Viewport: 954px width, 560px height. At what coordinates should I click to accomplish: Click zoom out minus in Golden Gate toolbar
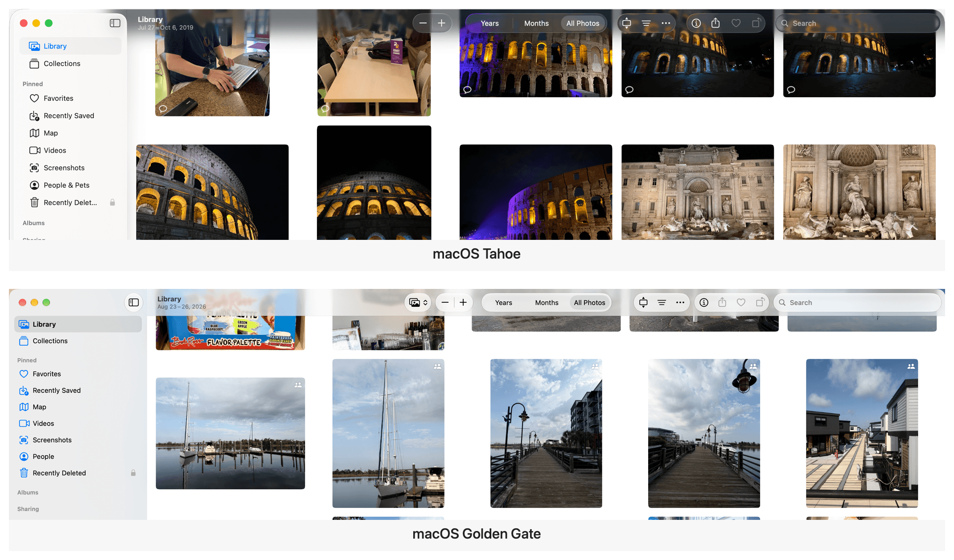[x=445, y=303]
